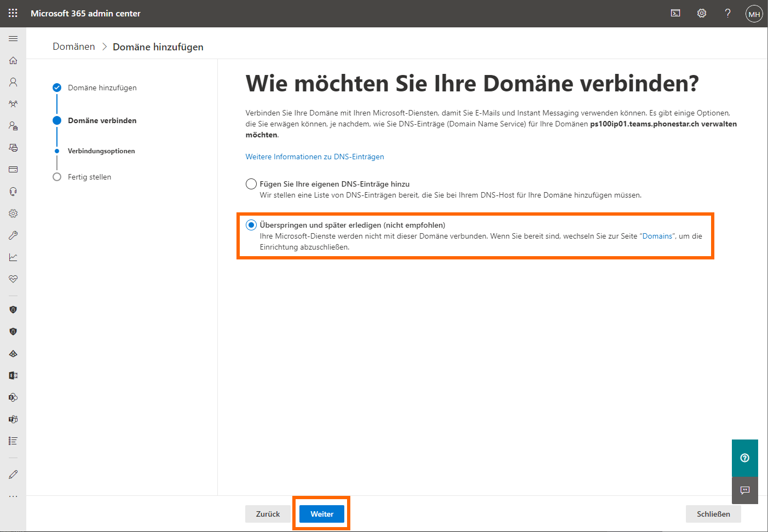Open the app launcher waffle icon

click(13, 13)
